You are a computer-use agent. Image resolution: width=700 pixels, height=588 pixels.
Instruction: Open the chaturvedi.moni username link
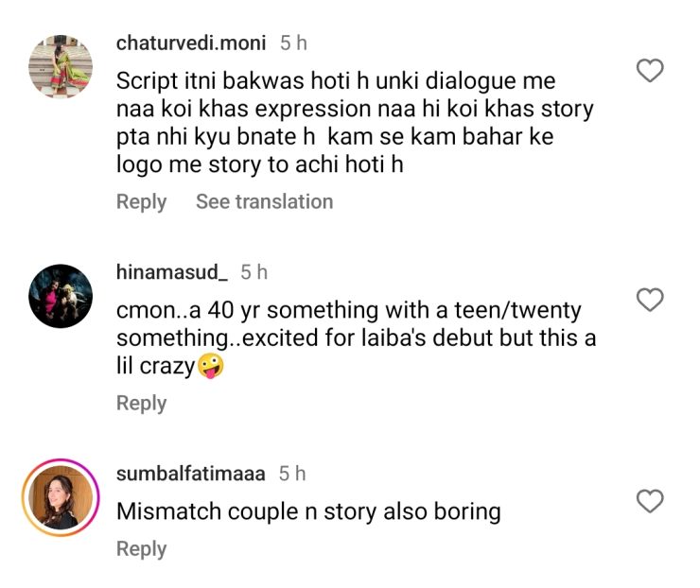(x=192, y=43)
